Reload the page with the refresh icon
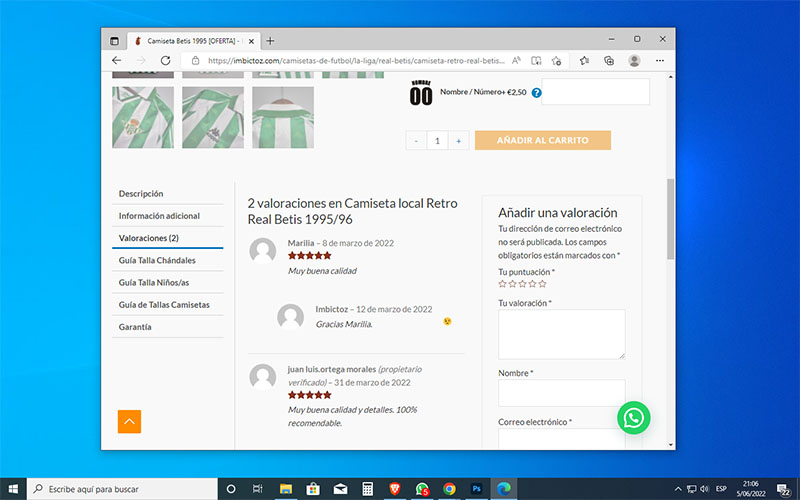 (165, 61)
